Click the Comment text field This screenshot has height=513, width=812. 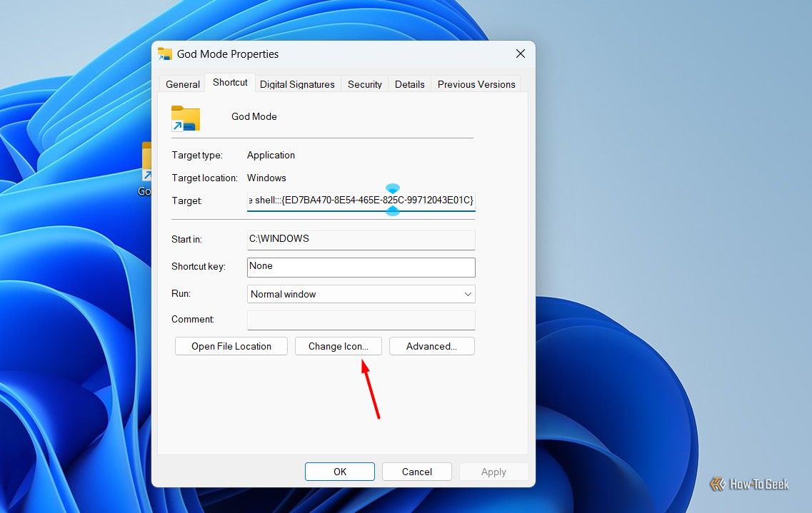361,320
